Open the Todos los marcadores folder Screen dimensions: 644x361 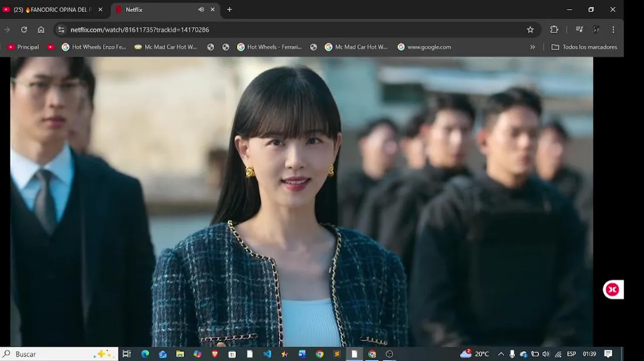[584, 47]
